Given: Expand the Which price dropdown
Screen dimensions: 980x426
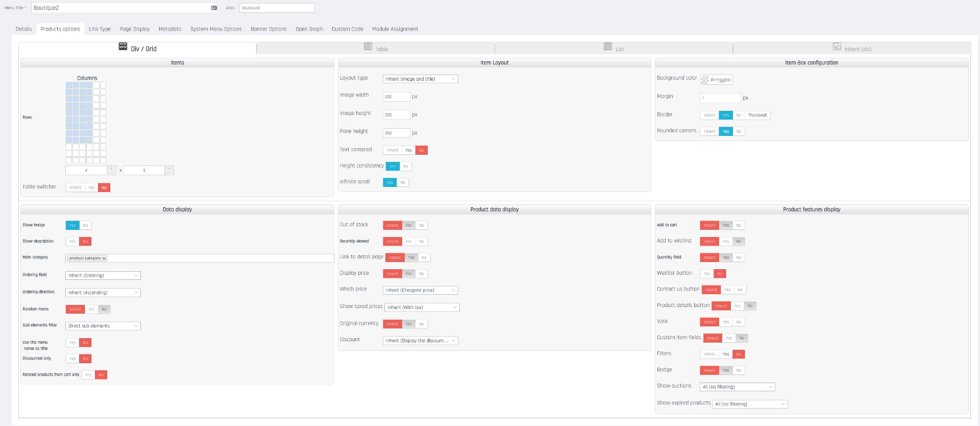Looking at the screenshot, I should 421,290.
